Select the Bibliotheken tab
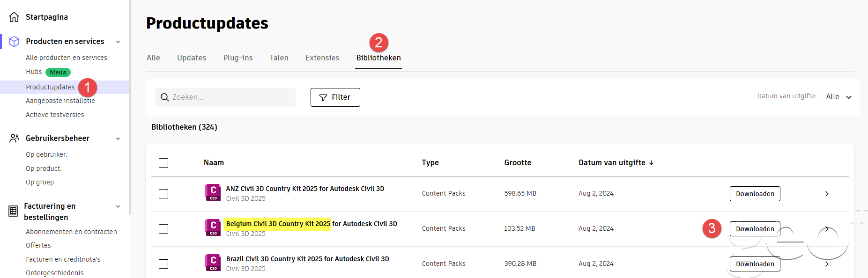This screenshot has width=868, height=278. (378, 58)
